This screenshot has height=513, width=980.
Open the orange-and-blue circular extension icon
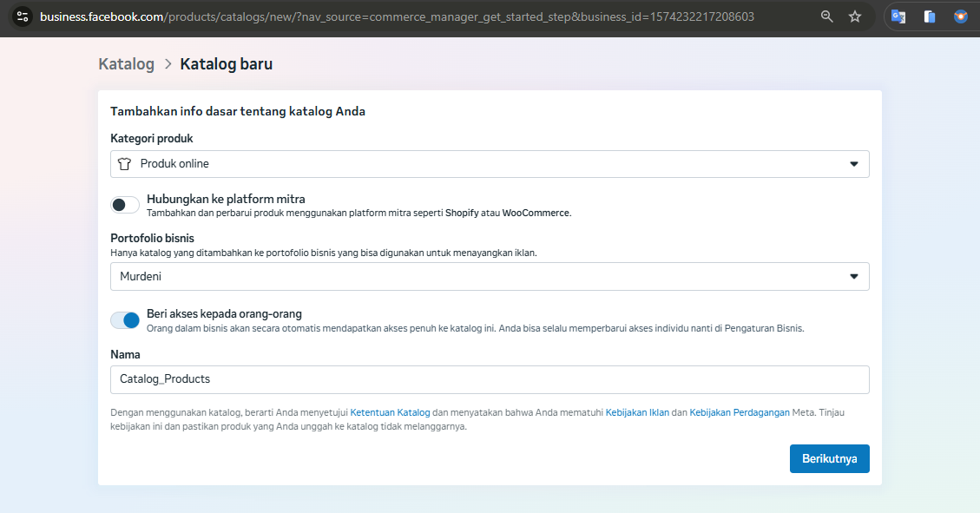(x=960, y=16)
